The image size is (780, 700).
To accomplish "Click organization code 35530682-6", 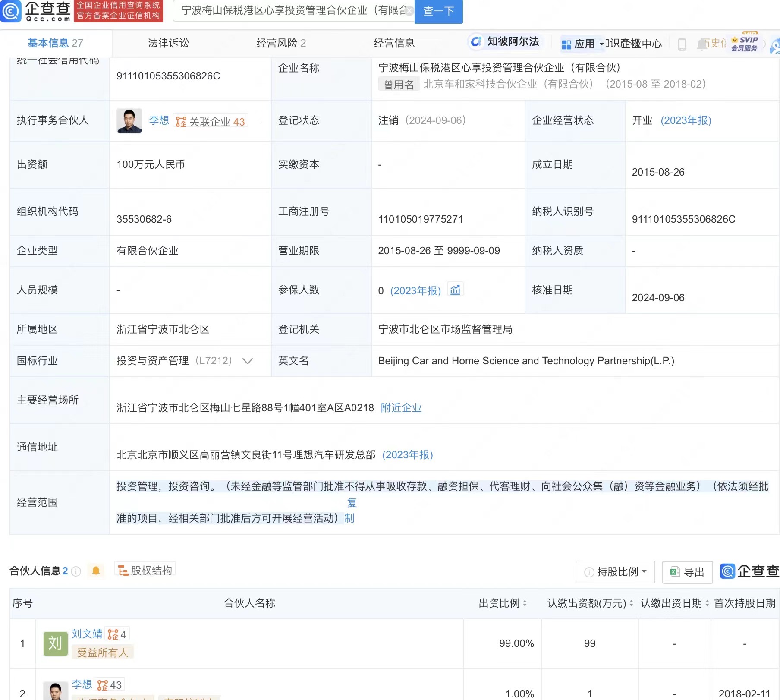I will click(144, 219).
